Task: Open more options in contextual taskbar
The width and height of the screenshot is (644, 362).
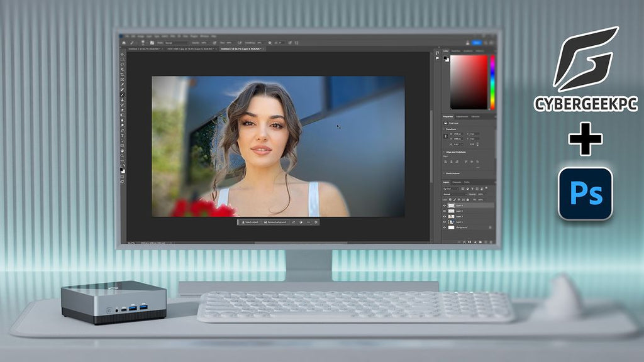Action: pos(308,222)
